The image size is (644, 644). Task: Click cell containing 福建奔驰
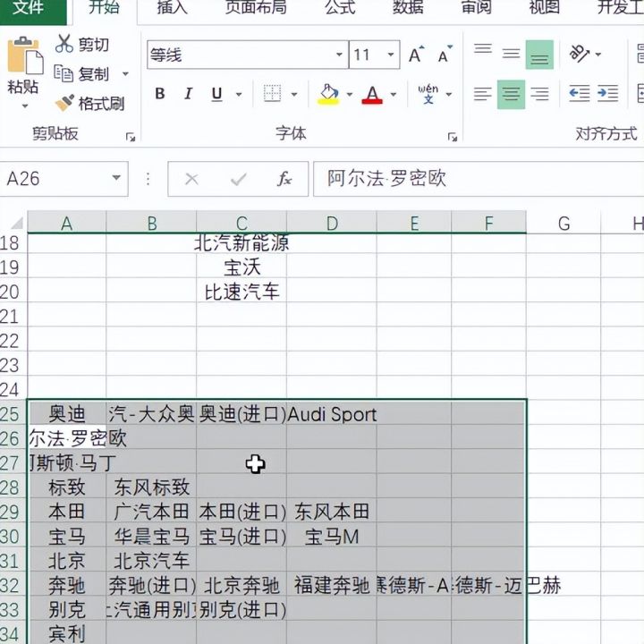[332, 585]
